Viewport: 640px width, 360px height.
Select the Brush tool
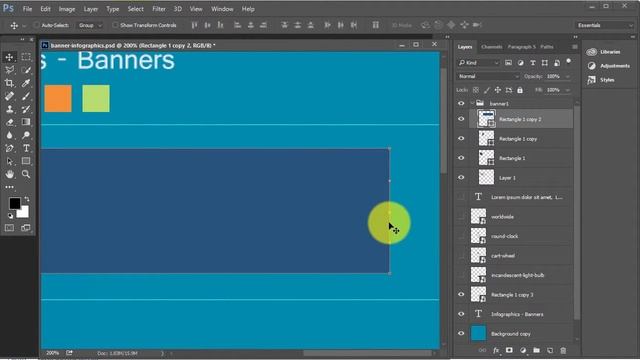click(x=26, y=96)
